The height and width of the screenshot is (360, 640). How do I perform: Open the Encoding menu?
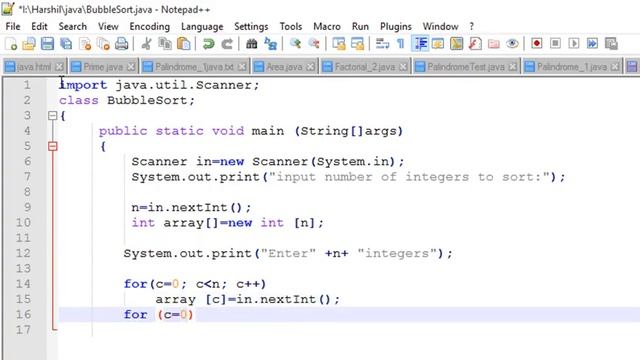pos(150,27)
